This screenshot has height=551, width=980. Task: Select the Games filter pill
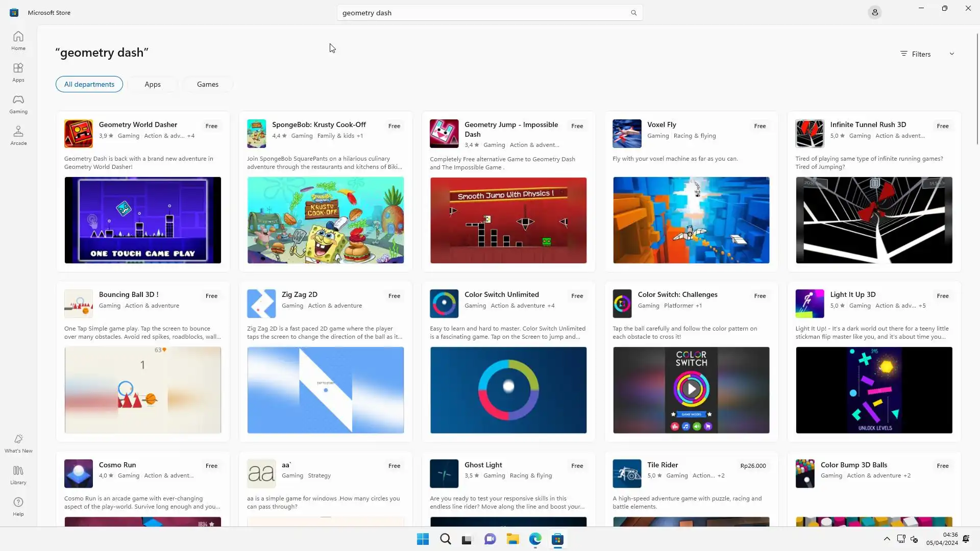[x=208, y=84]
